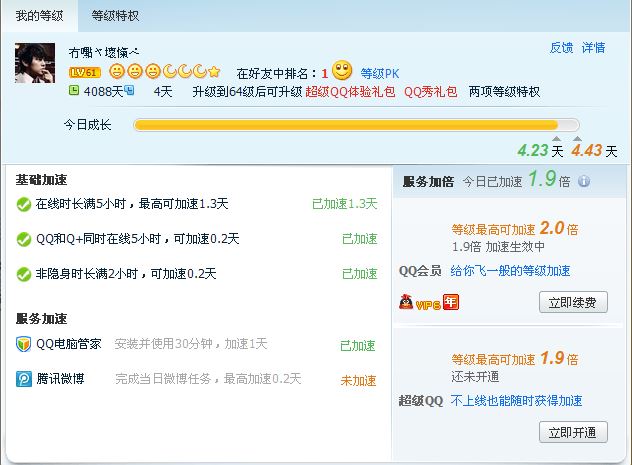Open the QQ秀礼包 link

pyautogui.click(x=430, y=92)
